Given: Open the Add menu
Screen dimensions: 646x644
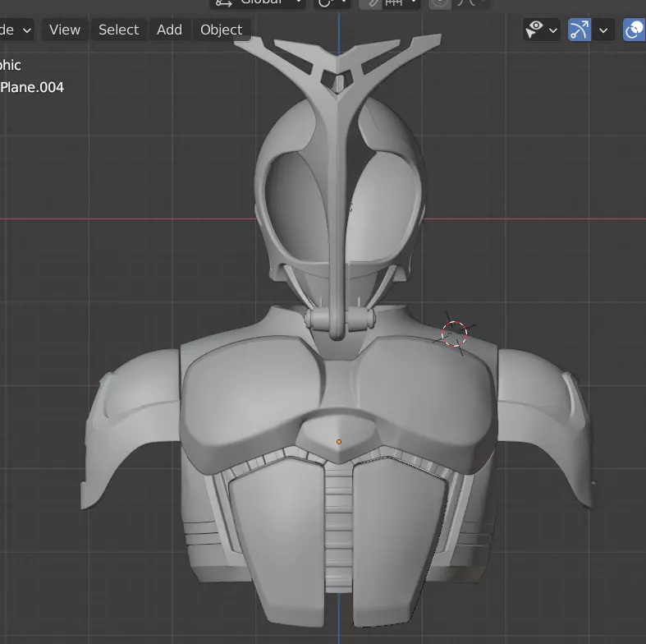Looking at the screenshot, I should (169, 30).
